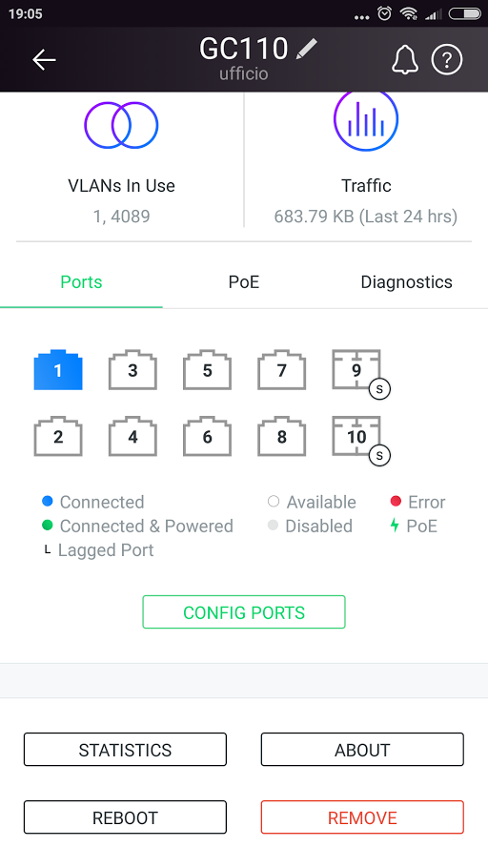
Task: Edit device name with pencil icon
Action: point(307,49)
